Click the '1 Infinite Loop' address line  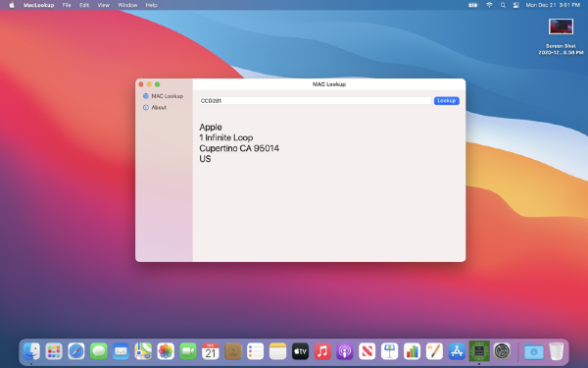pos(226,137)
